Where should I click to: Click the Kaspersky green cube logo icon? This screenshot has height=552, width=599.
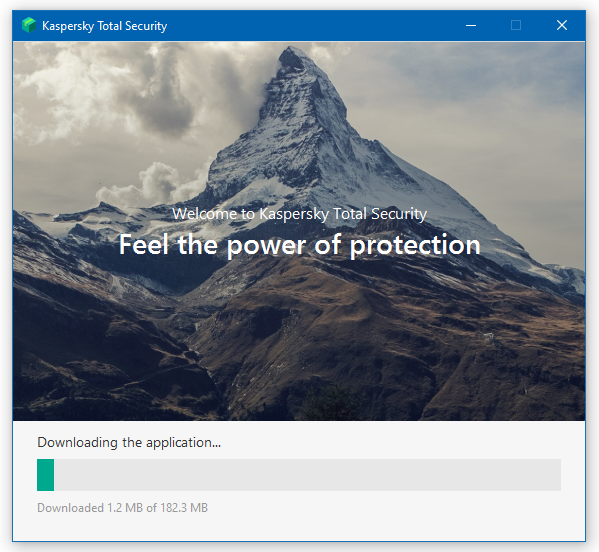pyautogui.click(x=29, y=26)
